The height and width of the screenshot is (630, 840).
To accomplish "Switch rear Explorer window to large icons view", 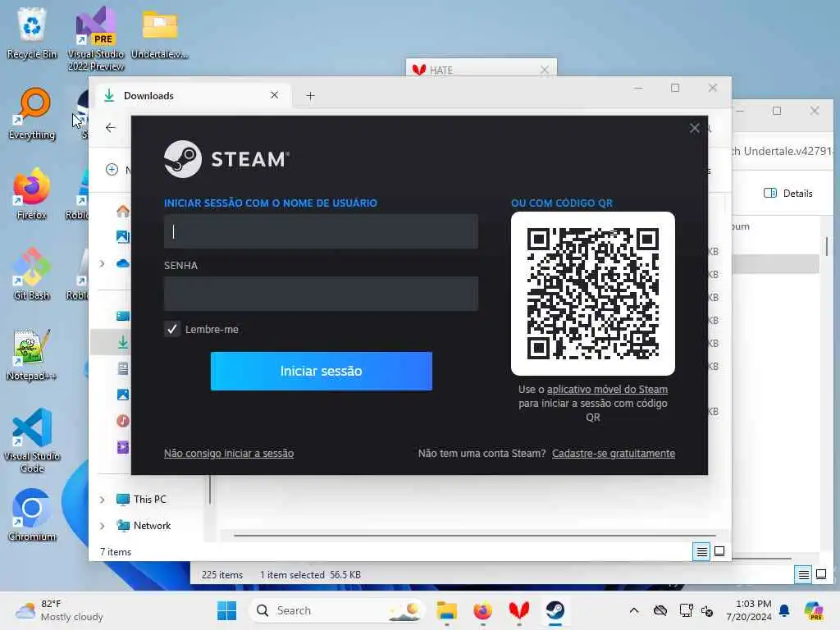I will coord(821,575).
